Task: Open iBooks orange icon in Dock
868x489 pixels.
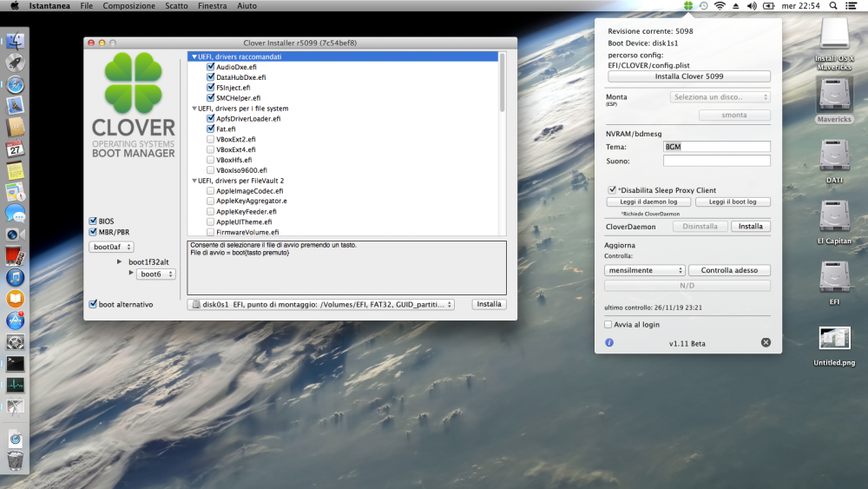Action: [x=15, y=299]
